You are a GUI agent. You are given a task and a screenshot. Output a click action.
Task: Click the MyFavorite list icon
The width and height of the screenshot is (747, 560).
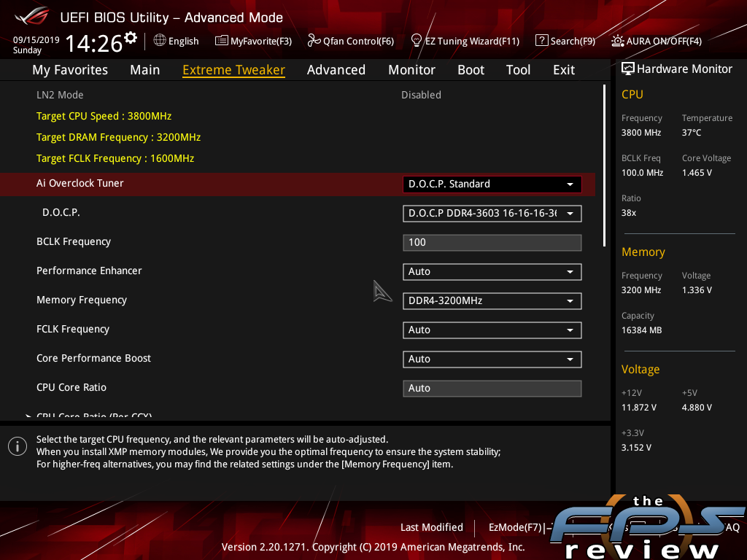(x=221, y=41)
